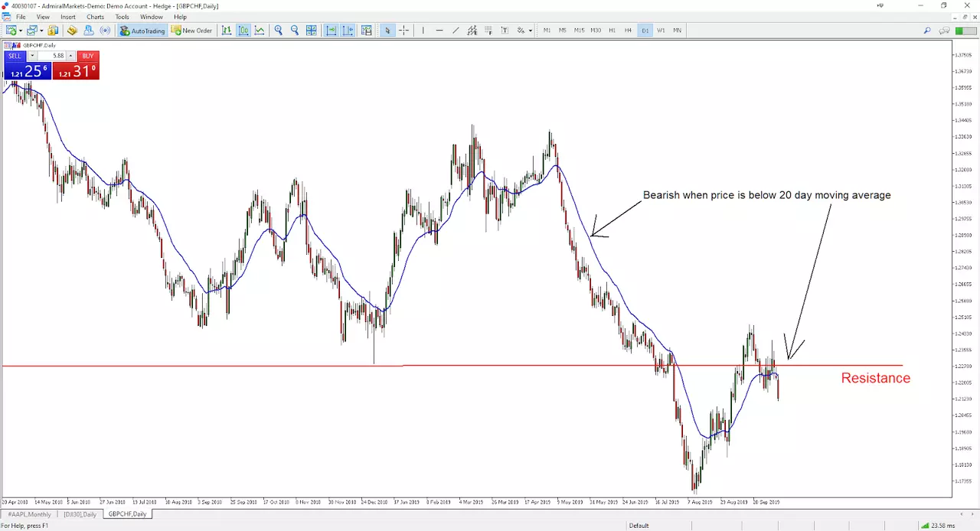Select the Crosshair tool

[x=403, y=31]
